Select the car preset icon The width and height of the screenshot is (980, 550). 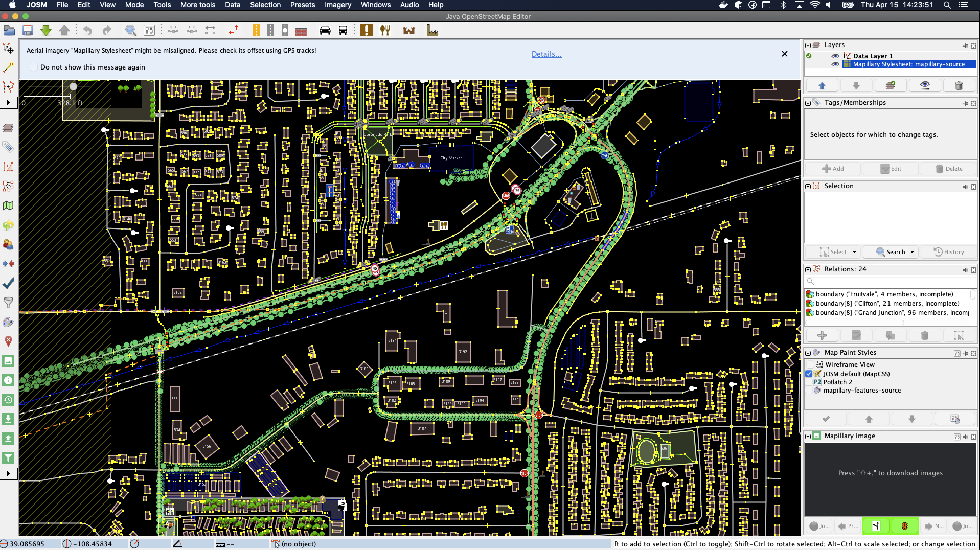[325, 31]
